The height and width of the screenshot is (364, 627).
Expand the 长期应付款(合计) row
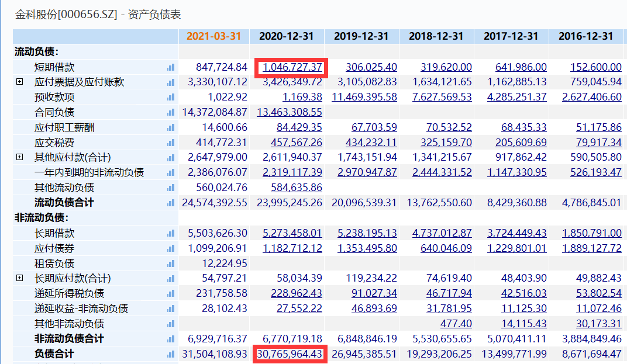(19, 278)
